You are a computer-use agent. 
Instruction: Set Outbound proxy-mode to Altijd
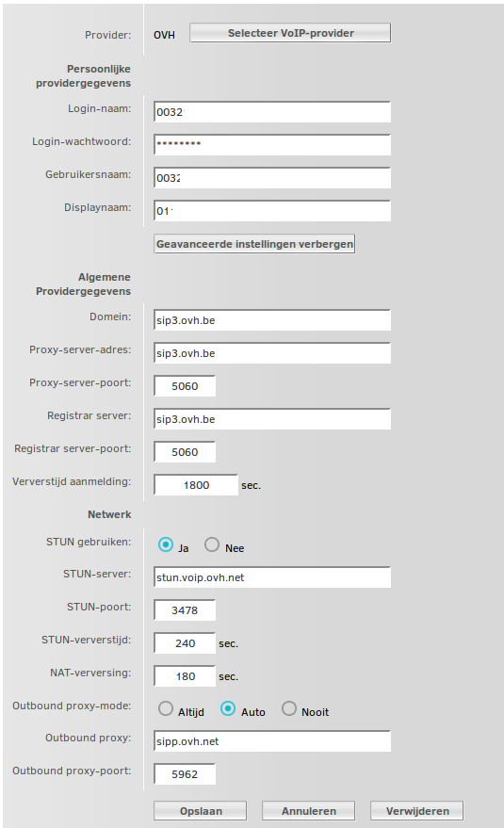166,708
